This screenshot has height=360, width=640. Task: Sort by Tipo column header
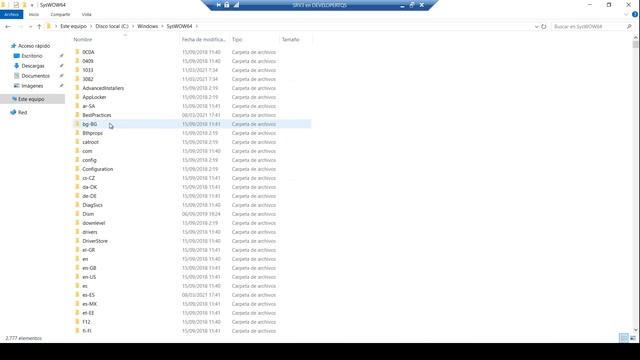pos(237,40)
